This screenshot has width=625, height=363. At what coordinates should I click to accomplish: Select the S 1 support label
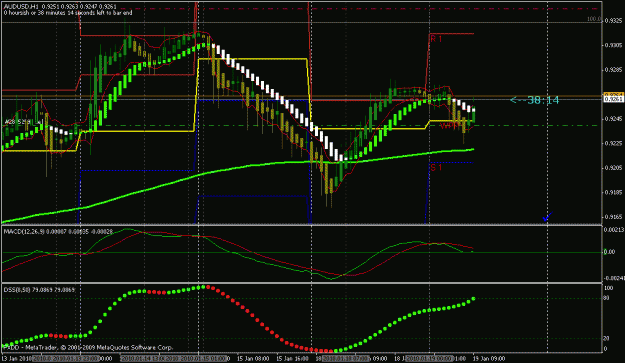(436, 168)
